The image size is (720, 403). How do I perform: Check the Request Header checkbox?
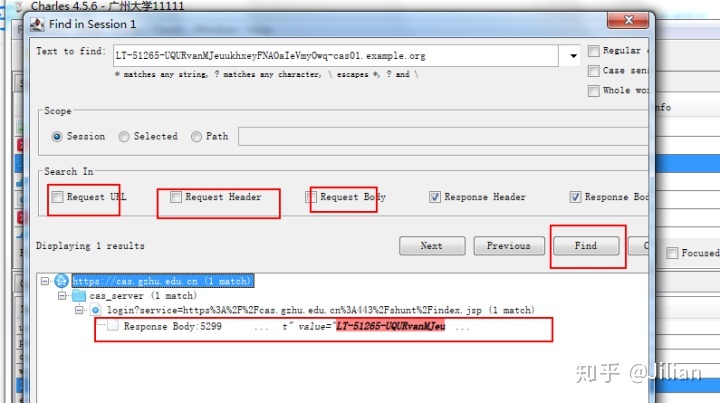pyautogui.click(x=175, y=197)
